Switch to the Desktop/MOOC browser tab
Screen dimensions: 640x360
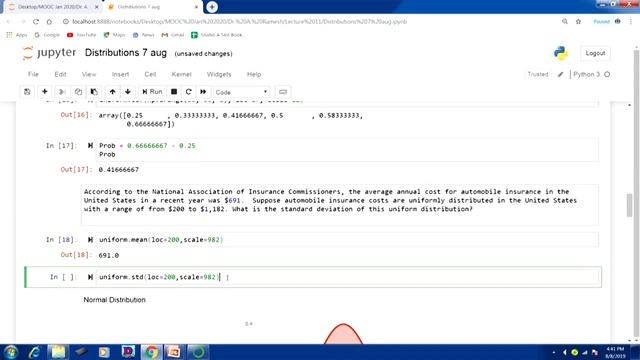53,7
